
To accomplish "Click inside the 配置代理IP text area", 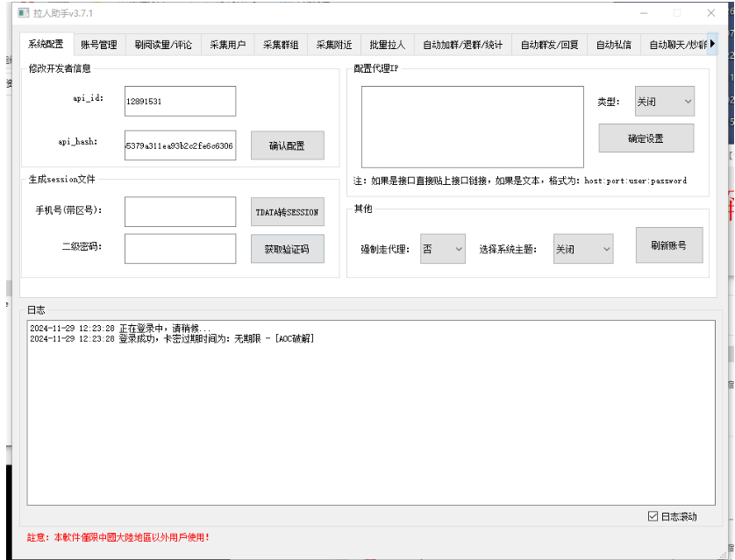I will [472, 126].
